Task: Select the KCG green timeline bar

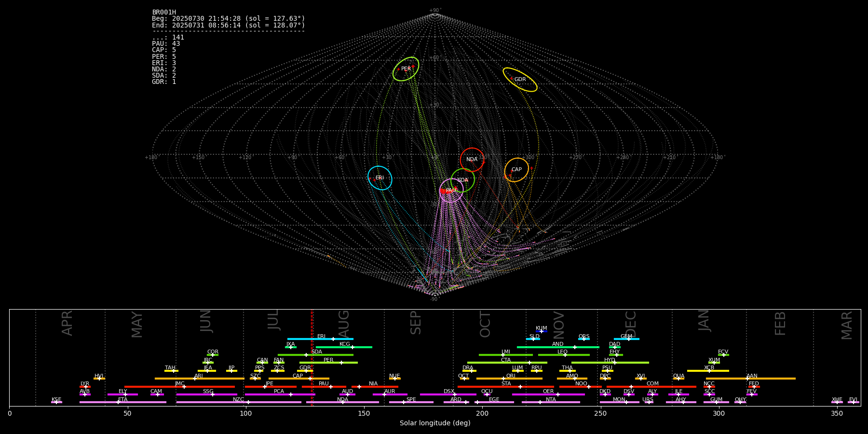Action: pos(344,347)
